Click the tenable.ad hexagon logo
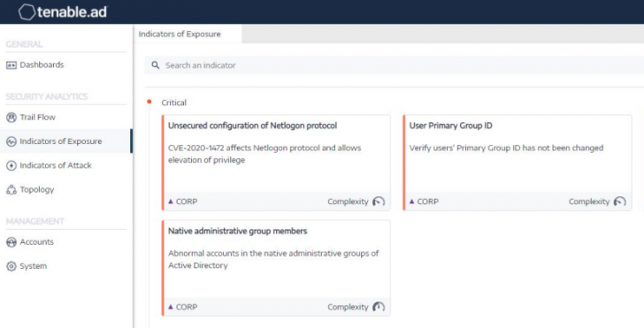The width and height of the screenshot is (644, 328). (27, 11)
